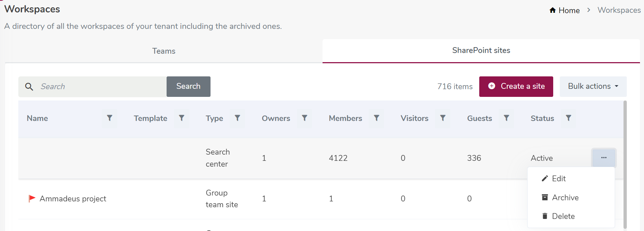The image size is (644, 231).
Task: Click the Visitors column header
Action: tap(414, 118)
